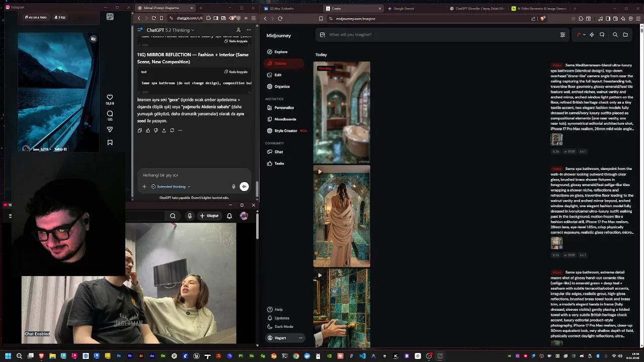
Task: Like the ChatGPT response
Action: click(148, 130)
